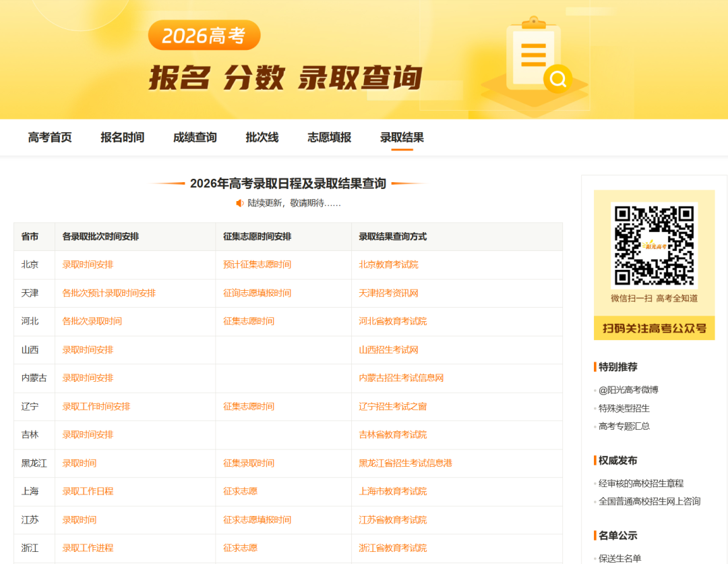The height and width of the screenshot is (564, 728).
Task: Open 全国普通高校招生网上咨询 link
Action: coord(650,501)
